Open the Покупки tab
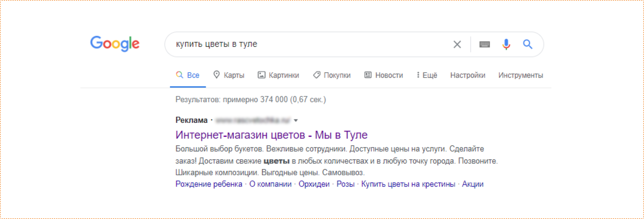 coord(332,75)
